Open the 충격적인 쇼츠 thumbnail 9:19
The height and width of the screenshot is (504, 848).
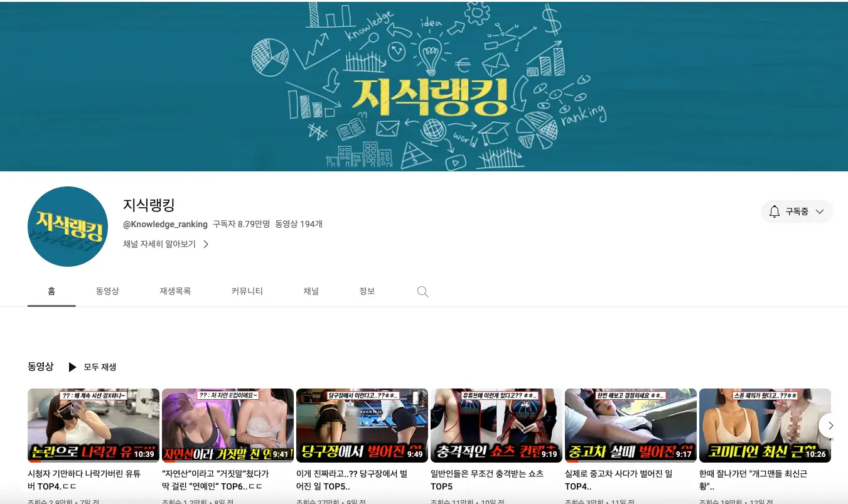click(x=496, y=426)
